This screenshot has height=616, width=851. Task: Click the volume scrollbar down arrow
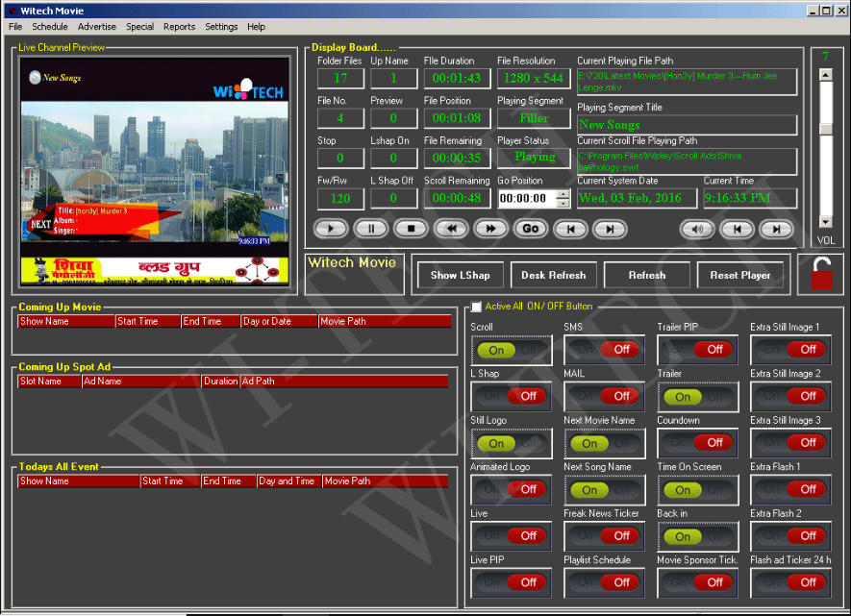tap(825, 222)
